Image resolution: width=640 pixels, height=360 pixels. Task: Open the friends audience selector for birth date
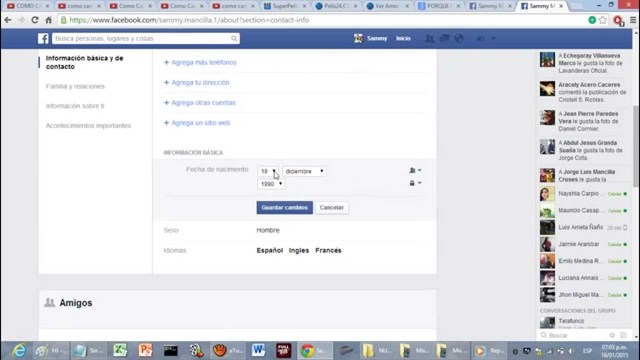[x=416, y=170]
